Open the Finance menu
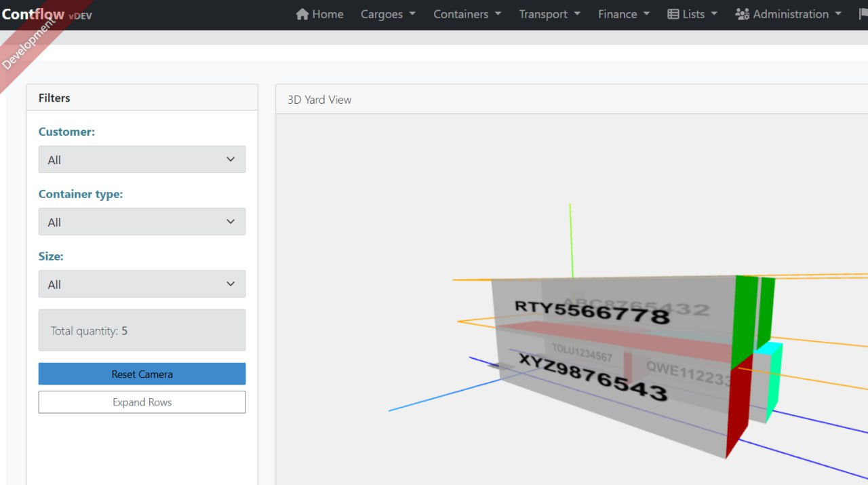 click(x=623, y=14)
